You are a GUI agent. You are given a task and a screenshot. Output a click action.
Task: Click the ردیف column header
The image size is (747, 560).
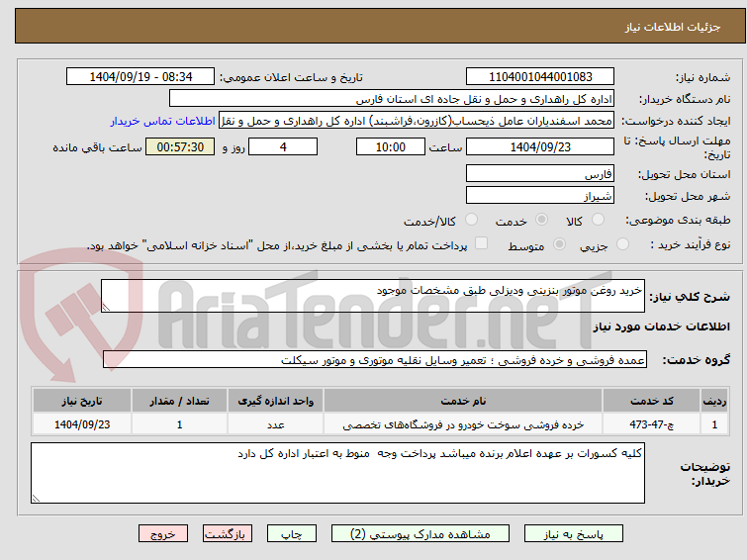[x=714, y=401]
